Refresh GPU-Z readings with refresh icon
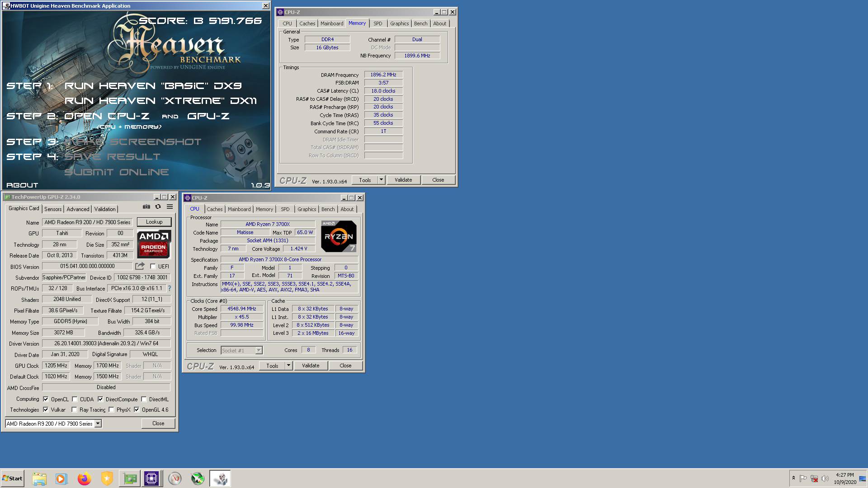Viewport: 868px width, 488px height. 158,206
